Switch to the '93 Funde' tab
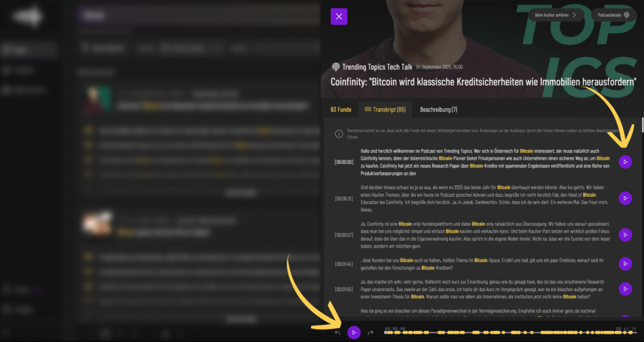This screenshot has height=342, width=644. point(341,109)
